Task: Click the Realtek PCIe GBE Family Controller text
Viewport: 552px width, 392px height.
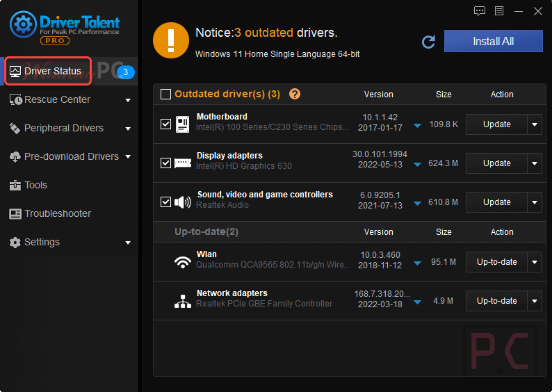Action: pos(264,304)
